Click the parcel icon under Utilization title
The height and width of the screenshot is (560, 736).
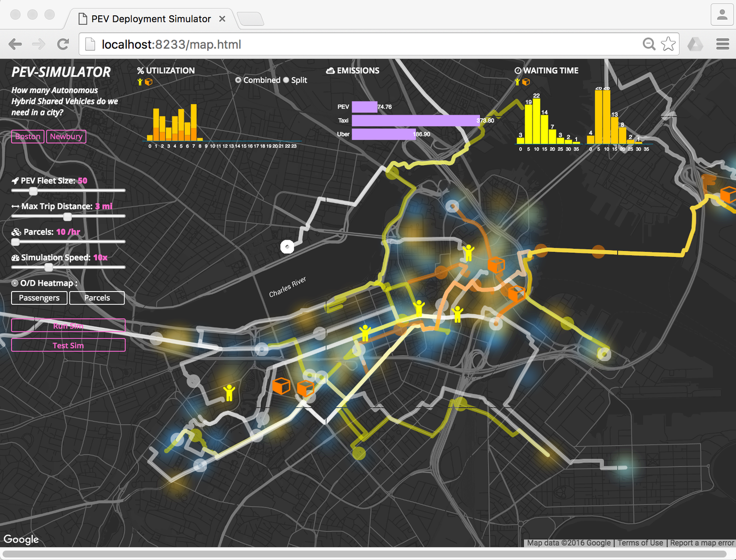[149, 82]
